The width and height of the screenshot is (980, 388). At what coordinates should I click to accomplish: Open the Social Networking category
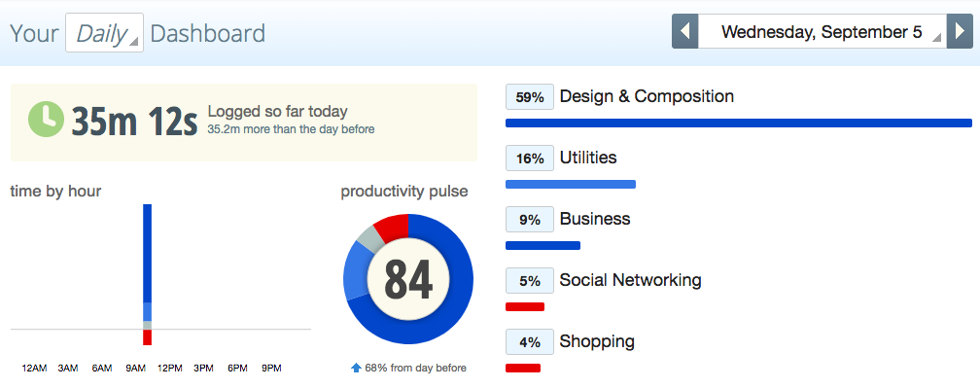point(631,280)
